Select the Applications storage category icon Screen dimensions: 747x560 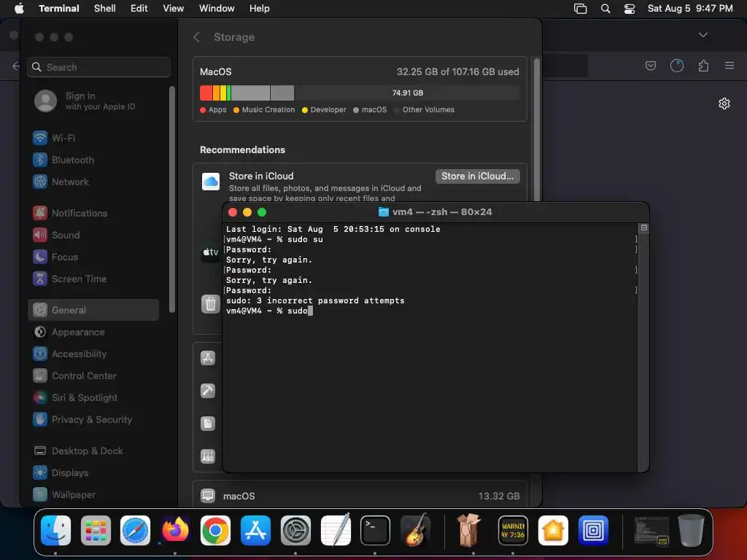pyautogui.click(x=208, y=358)
